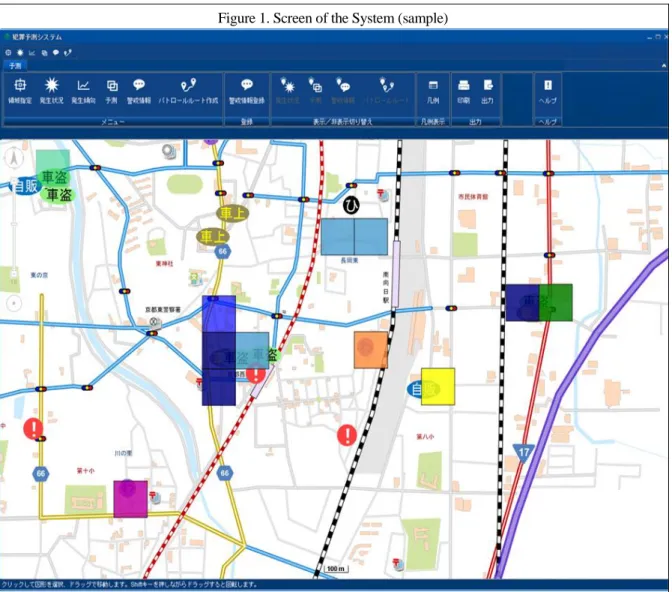Click the status bar hint text
Screen dimensions: 672x592
pos(129,584)
